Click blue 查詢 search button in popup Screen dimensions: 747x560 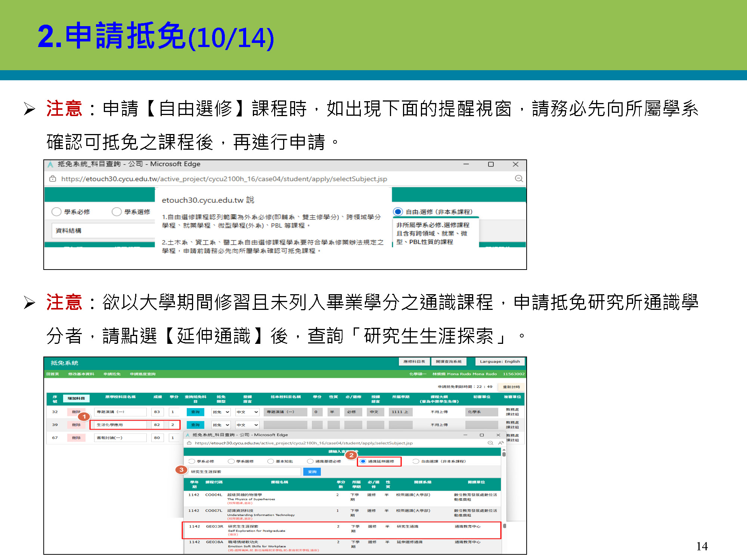click(312, 472)
